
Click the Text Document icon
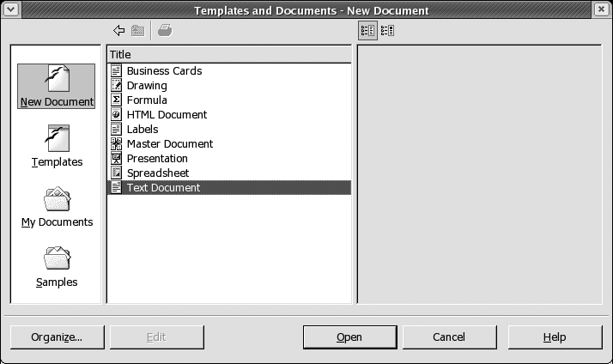(116, 187)
